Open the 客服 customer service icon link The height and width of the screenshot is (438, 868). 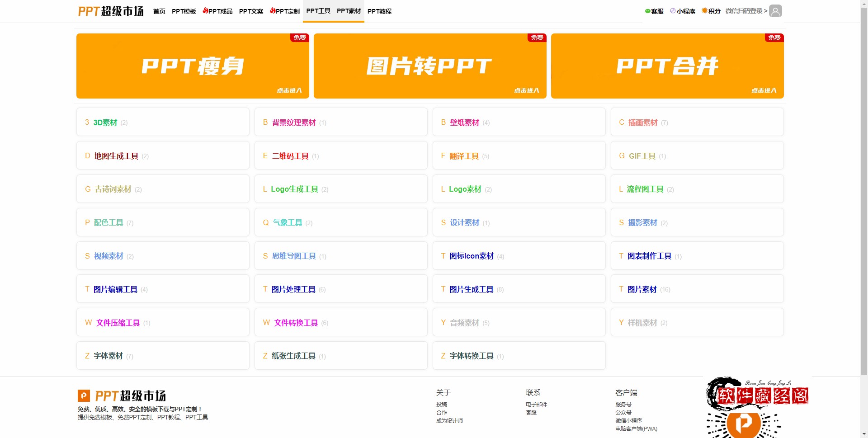(x=654, y=11)
